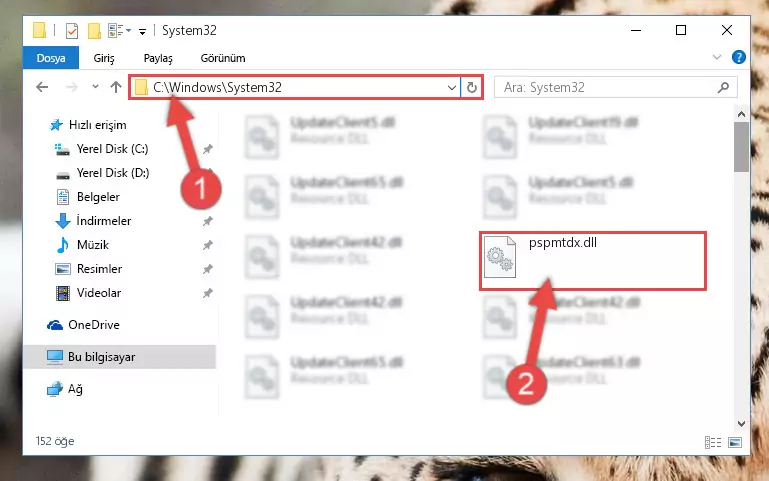
Task: Open the Help question mark icon
Action: [739, 57]
